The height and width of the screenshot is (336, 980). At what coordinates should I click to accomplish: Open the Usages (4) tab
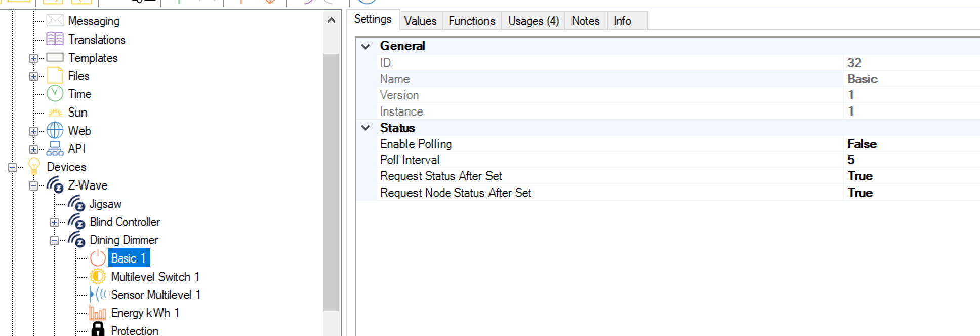[x=533, y=21]
